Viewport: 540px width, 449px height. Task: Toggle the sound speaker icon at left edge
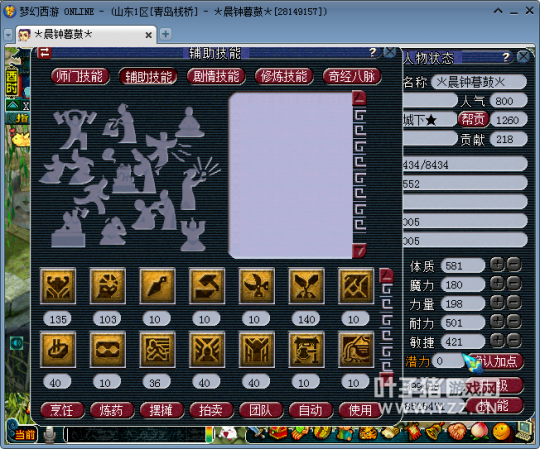tap(16, 343)
